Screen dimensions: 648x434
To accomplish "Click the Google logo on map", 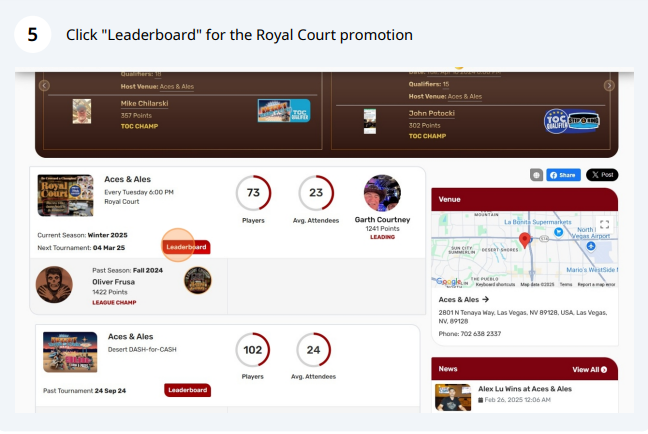I will (x=448, y=281).
